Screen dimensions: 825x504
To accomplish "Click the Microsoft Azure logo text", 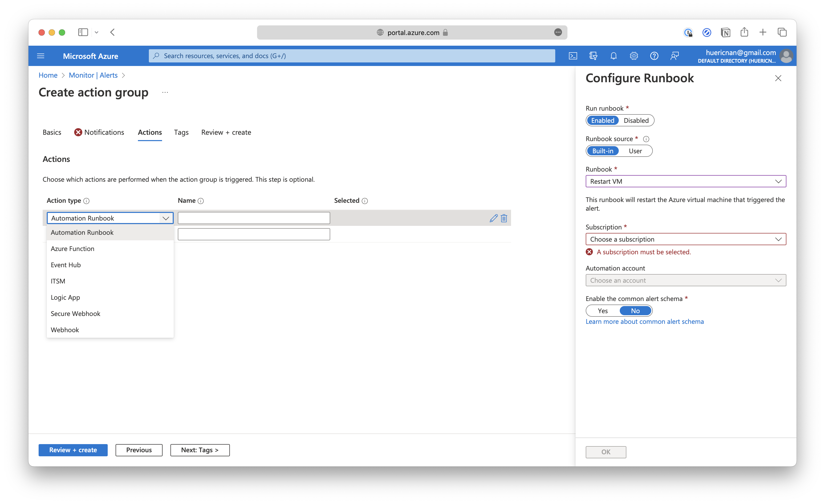I will pyautogui.click(x=90, y=56).
